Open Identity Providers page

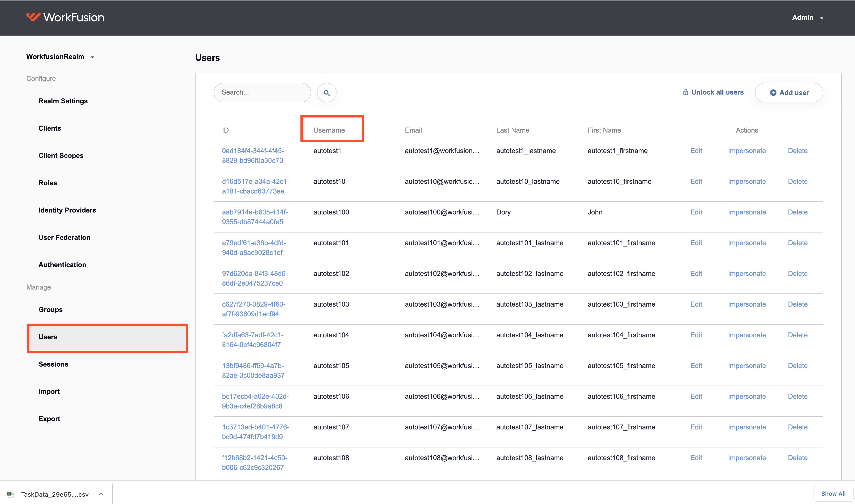click(x=67, y=210)
